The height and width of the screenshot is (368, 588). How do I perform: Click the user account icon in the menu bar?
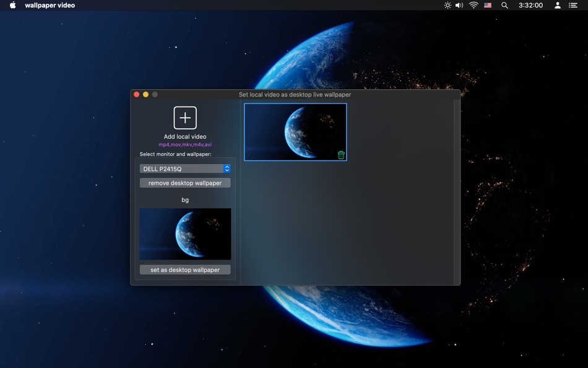click(x=558, y=5)
